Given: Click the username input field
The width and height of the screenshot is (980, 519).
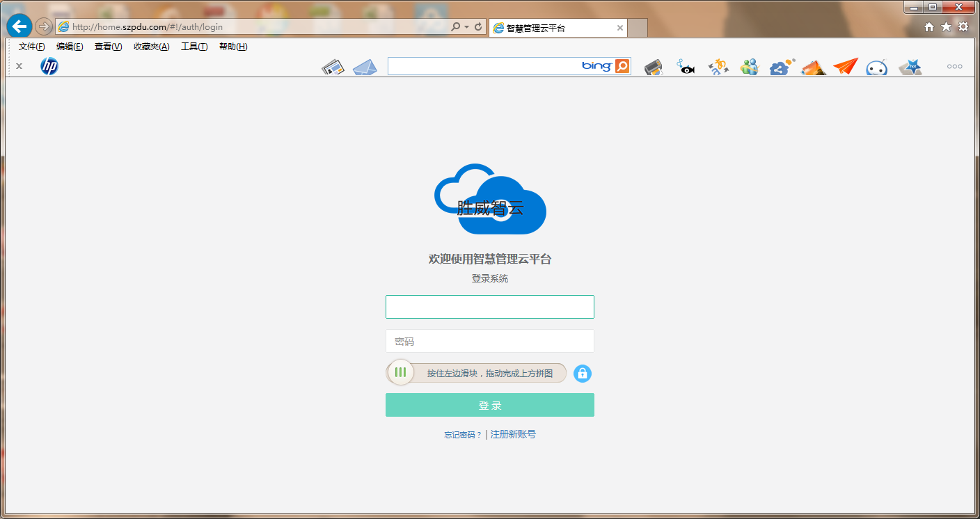Looking at the screenshot, I should click(490, 307).
